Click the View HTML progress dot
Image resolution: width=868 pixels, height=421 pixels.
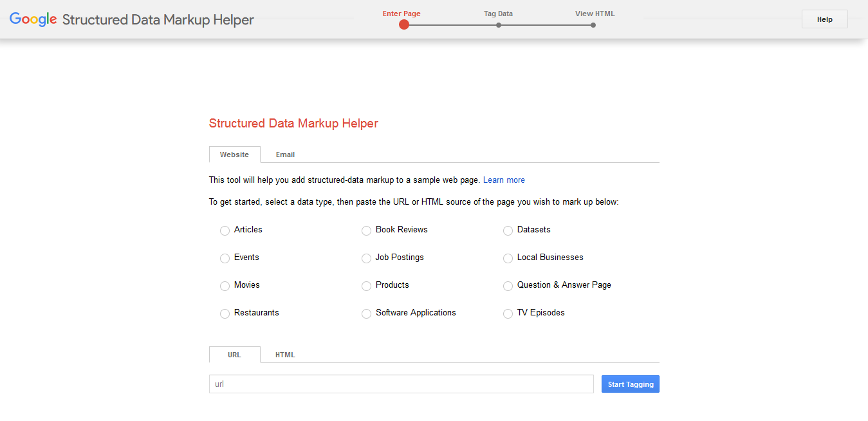coord(593,24)
